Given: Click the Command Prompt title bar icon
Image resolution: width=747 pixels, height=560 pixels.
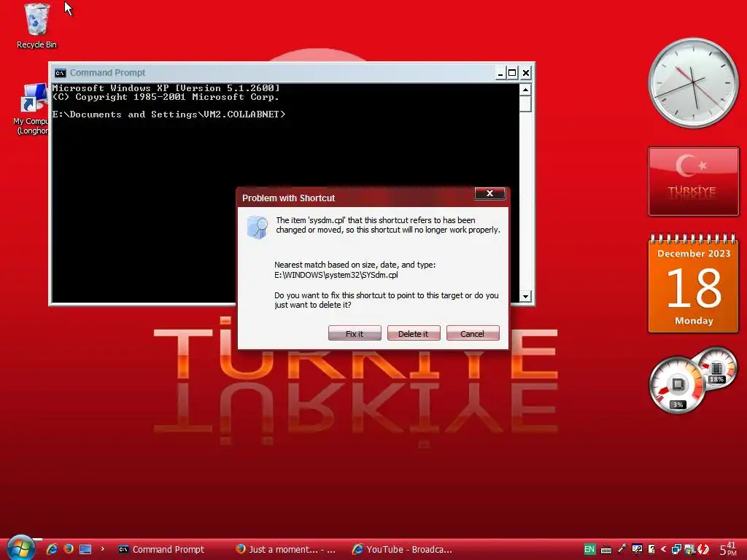Looking at the screenshot, I should (60, 73).
